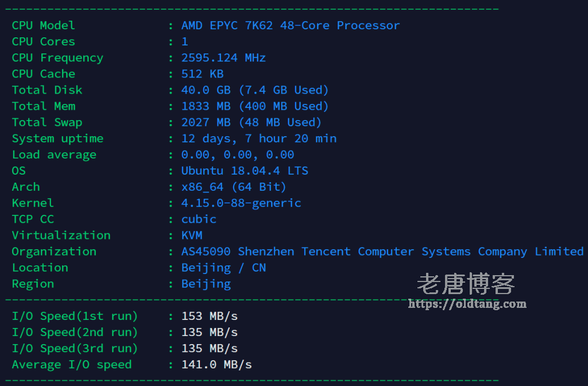This screenshot has height=386, width=588.
Task: Click the 141.0 MB/s average speed value
Action: 216,364
